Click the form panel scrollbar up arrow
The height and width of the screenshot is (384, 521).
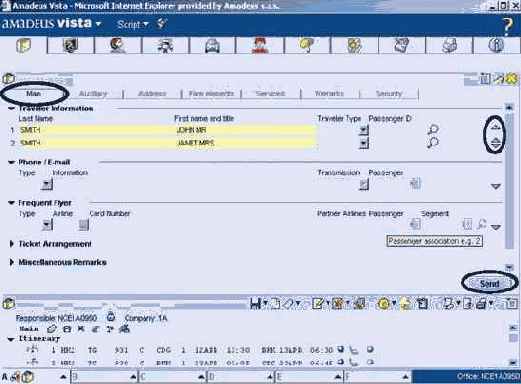pos(509,107)
